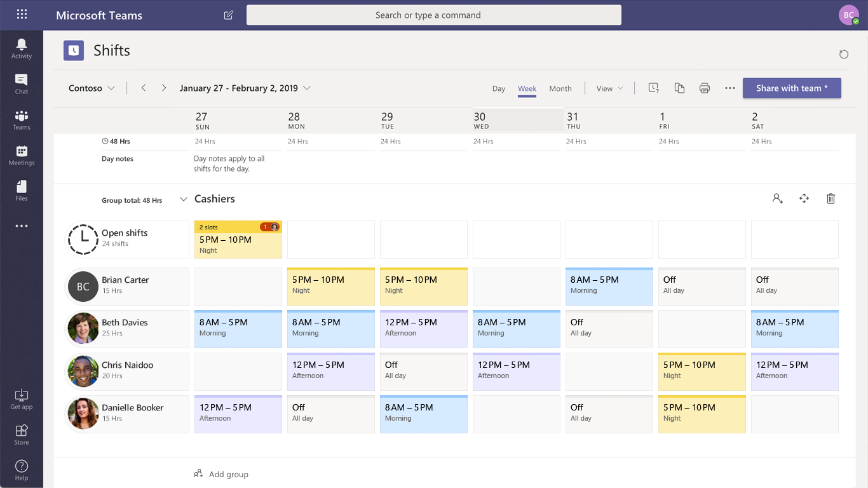Start a new chat with compose icon
Screen dimensions: 868x488
tap(229, 15)
